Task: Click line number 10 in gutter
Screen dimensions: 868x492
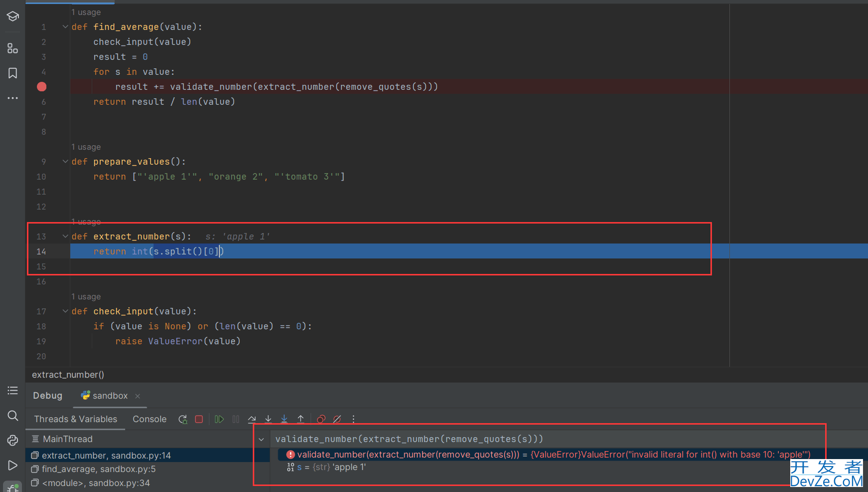Action: point(41,177)
